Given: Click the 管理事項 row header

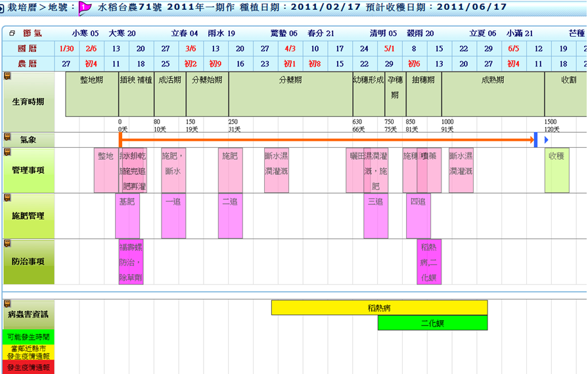Looking at the screenshot, I should [28, 170].
